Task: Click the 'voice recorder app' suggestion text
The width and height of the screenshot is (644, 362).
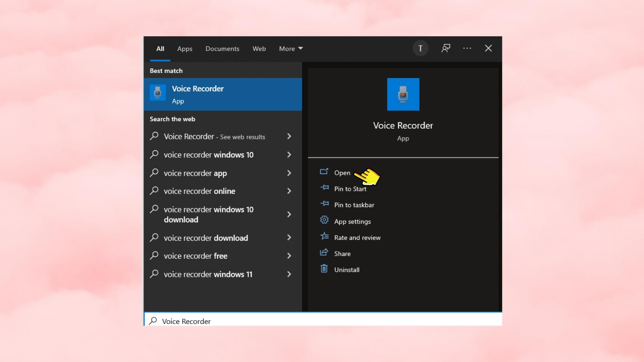Action: click(195, 173)
